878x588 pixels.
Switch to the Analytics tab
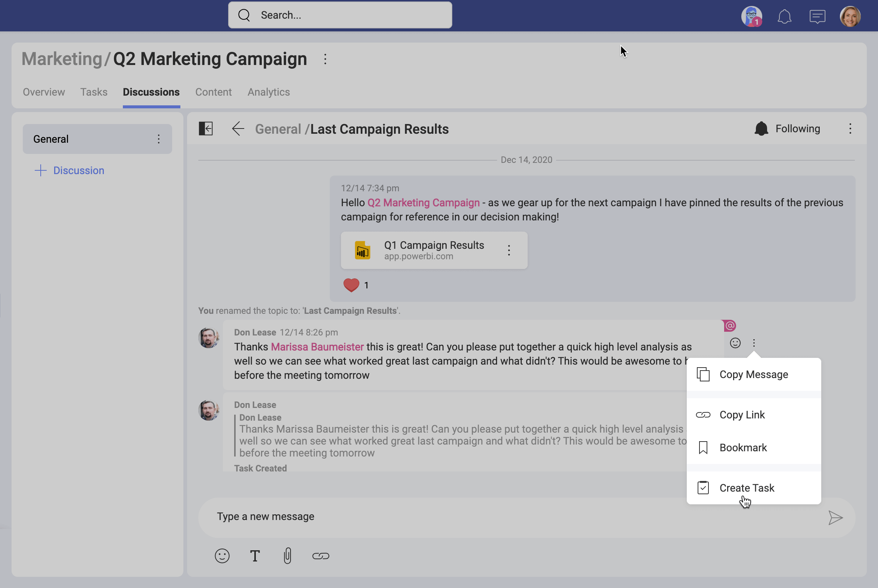[269, 92]
